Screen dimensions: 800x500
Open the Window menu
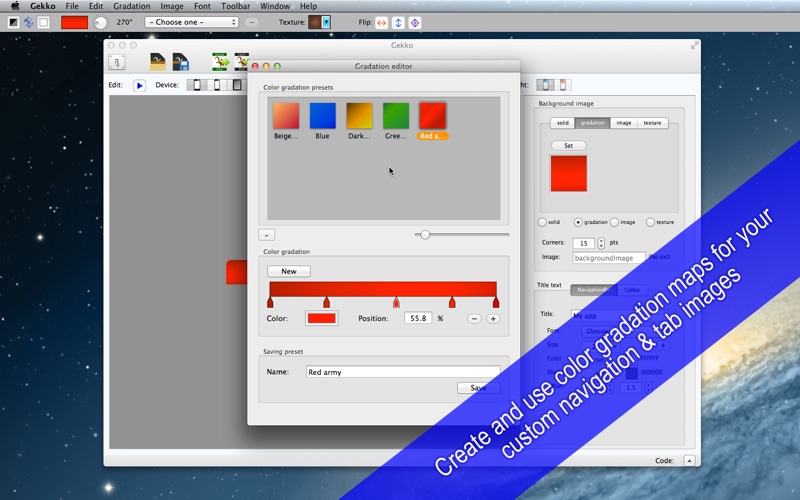pos(275,6)
